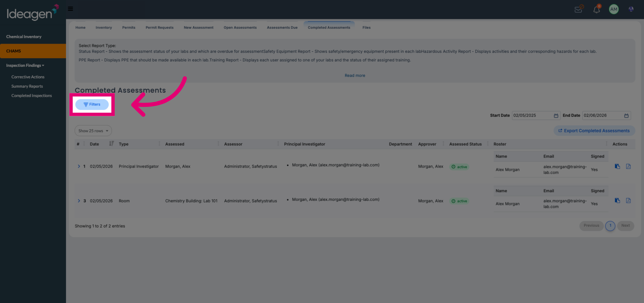The image size is (644, 303).
Task: Click copy icon for Principal Investigator row
Action: 617,166
